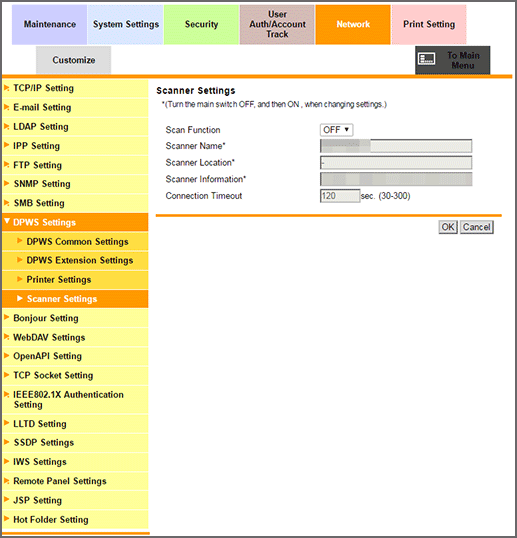
Task: Click the arrow icon beside Printer Settings
Action: [x=20, y=279]
